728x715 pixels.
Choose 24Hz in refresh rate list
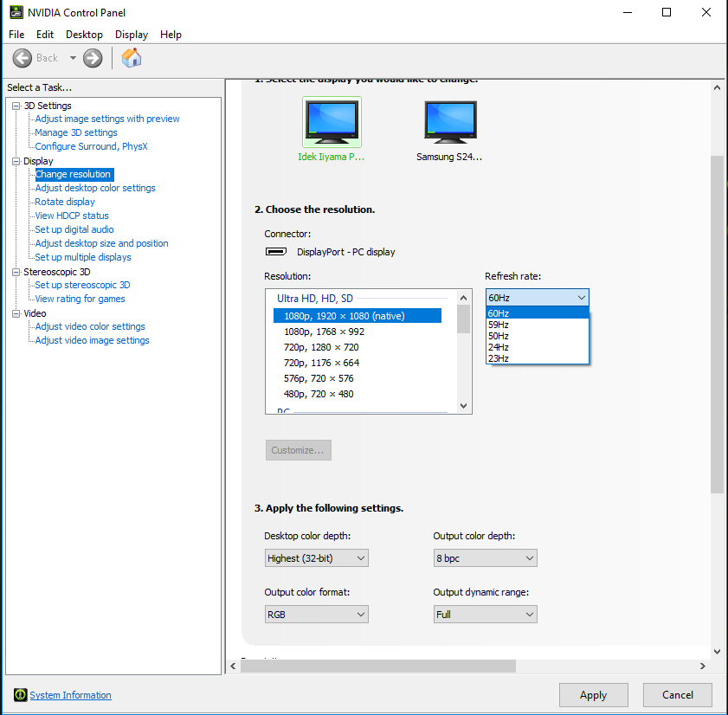click(538, 347)
